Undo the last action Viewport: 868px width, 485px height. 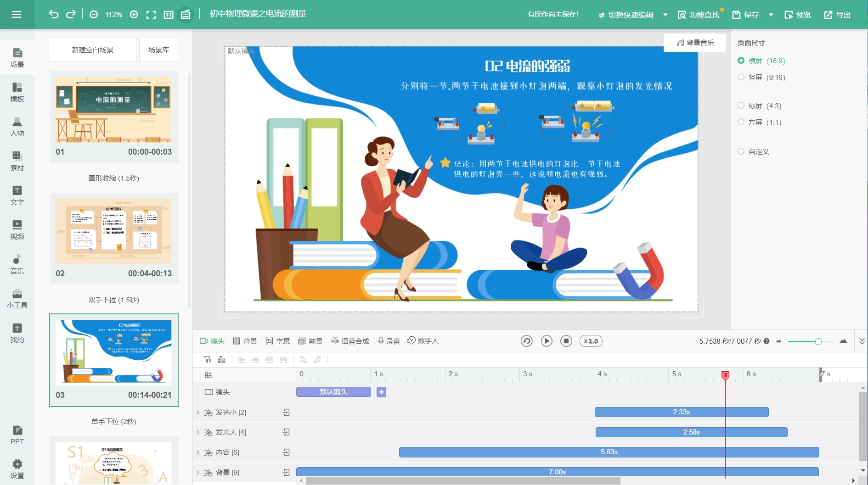[x=54, y=14]
